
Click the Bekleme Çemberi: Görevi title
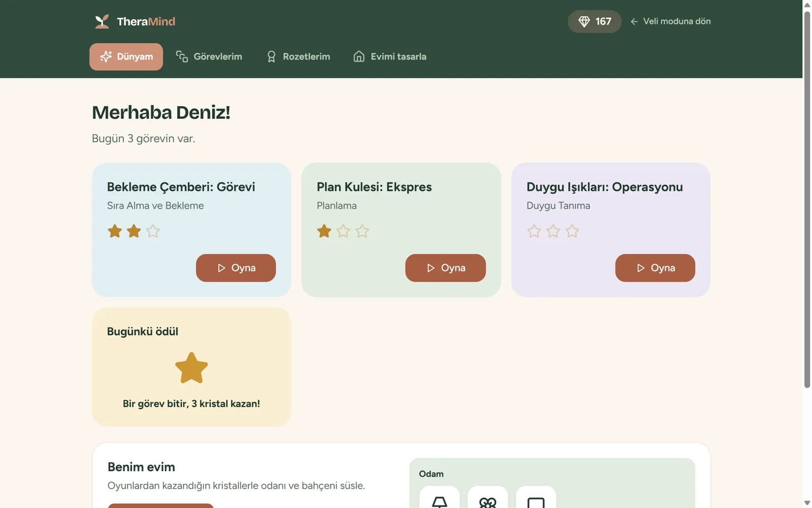181,187
